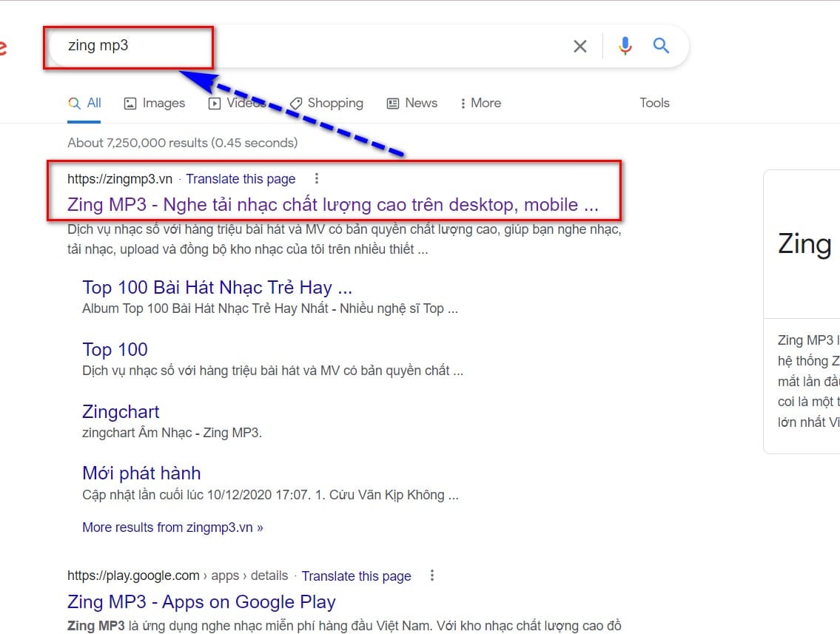The height and width of the screenshot is (634, 840).
Task: Expand the More search categories menu
Action: pyautogui.click(x=480, y=103)
